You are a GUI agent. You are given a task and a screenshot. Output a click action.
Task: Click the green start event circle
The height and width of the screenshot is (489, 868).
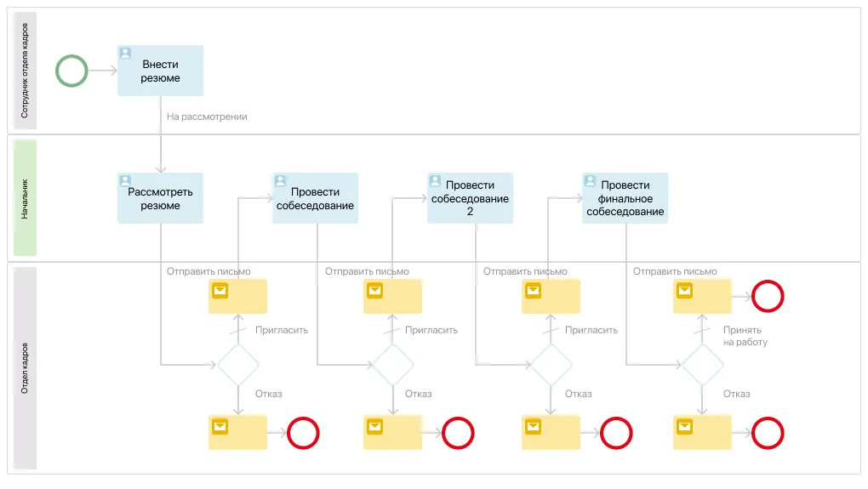[71, 71]
